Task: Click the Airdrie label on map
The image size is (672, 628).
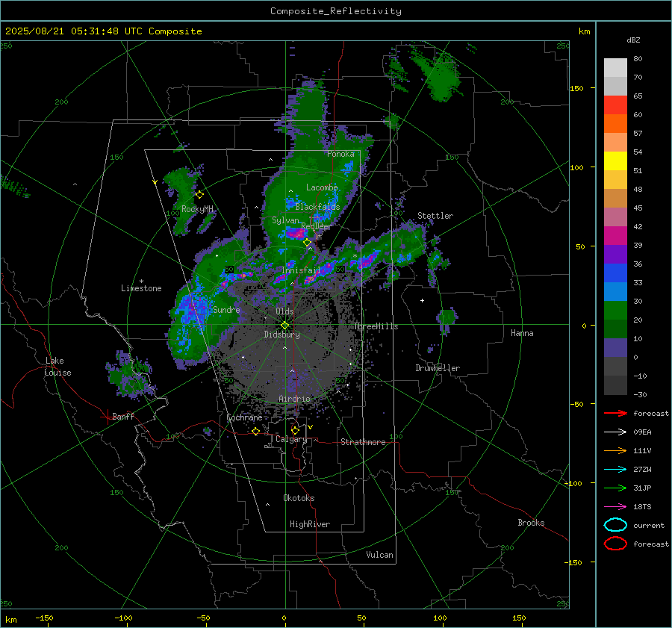Action: 294,399
